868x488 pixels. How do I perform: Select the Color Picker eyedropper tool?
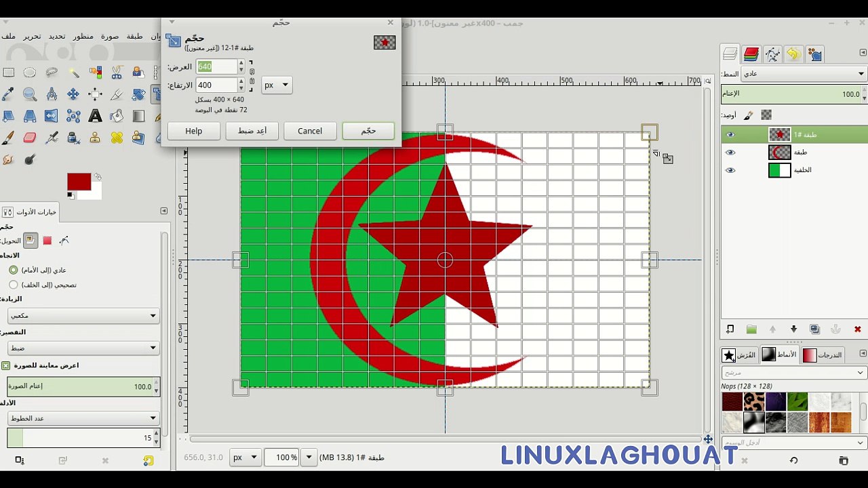pos(8,94)
